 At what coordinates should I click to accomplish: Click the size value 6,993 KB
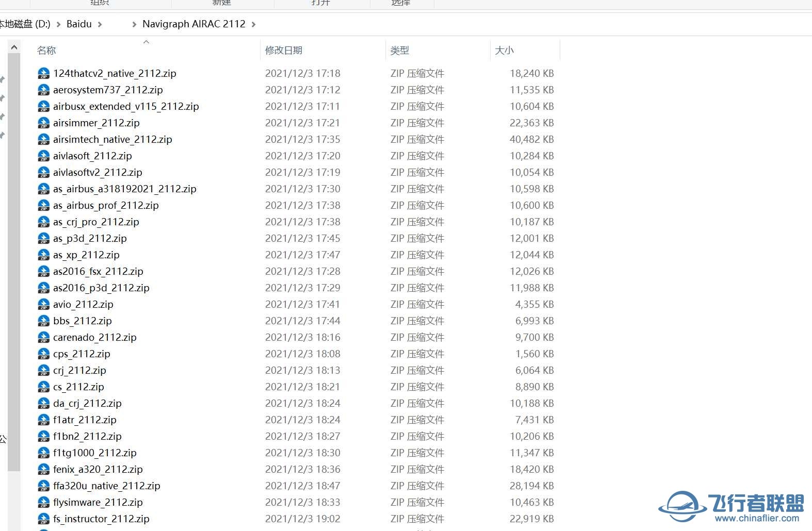[x=534, y=321]
